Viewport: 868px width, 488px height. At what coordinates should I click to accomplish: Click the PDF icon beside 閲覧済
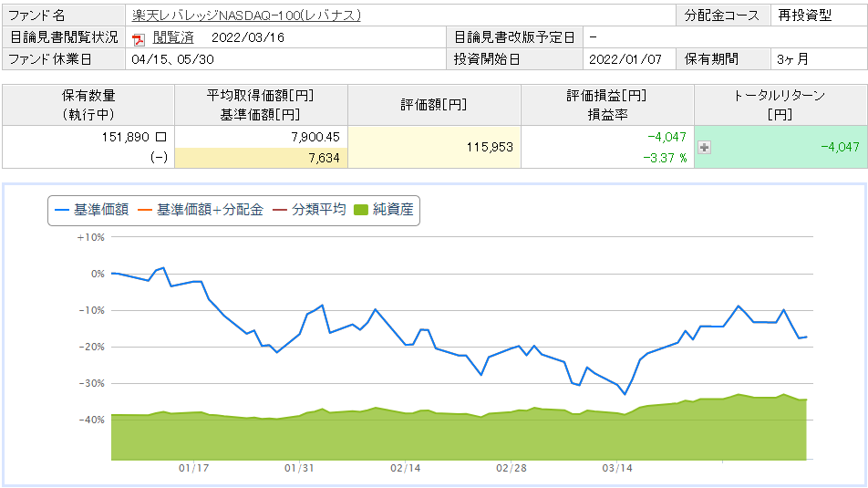[x=139, y=39]
